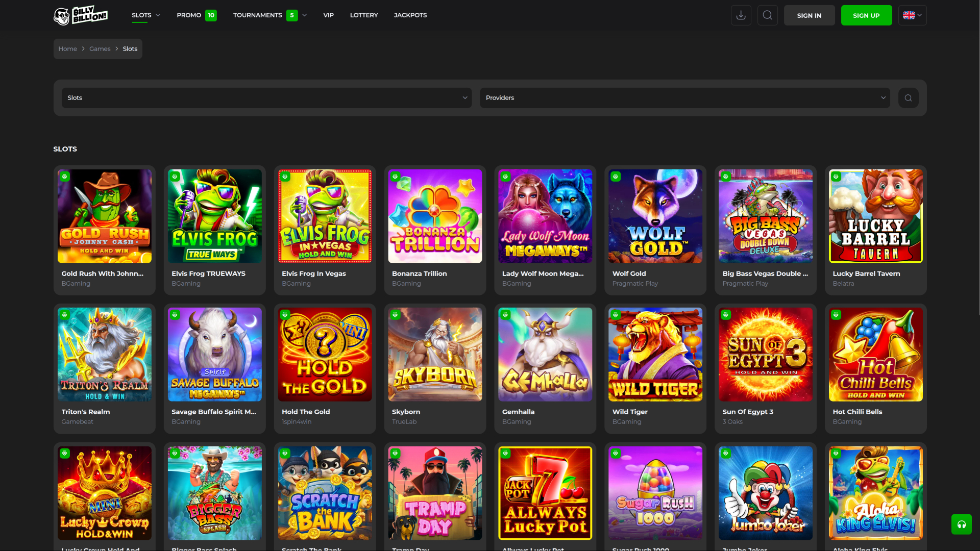Image resolution: width=980 pixels, height=551 pixels.
Task: Go to Home via the breadcrumb link
Action: point(67,48)
